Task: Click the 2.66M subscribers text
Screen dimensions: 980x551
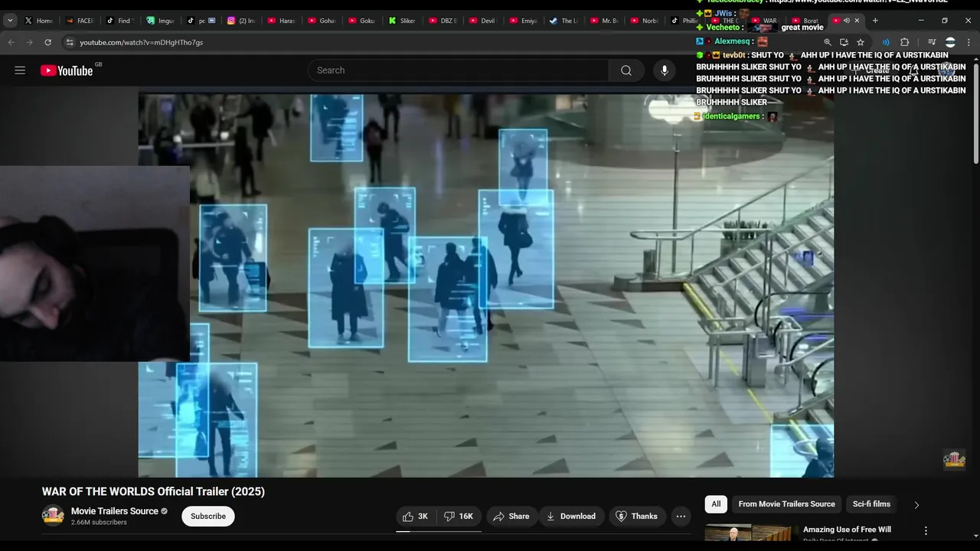Action: point(99,523)
